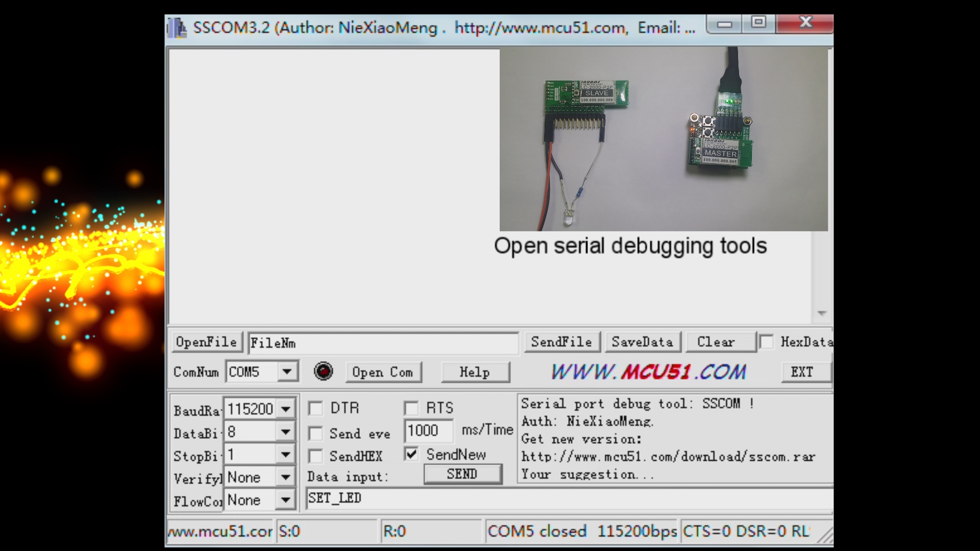Click the sscom.rar download URL text
Viewport: 980px width, 551px height.
[x=668, y=456]
